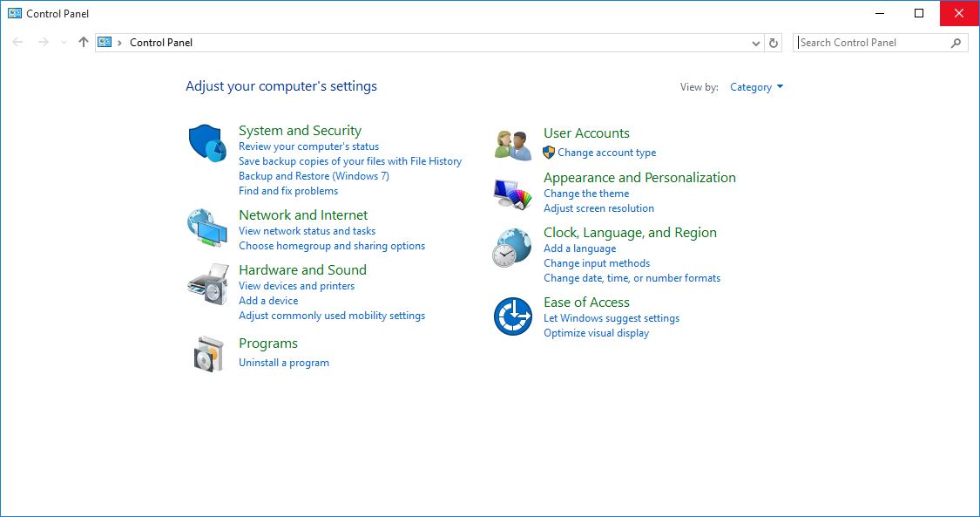The height and width of the screenshot is (517, 980).
Task: Refresh the Control Panel address bar
Action: [774, 43]
